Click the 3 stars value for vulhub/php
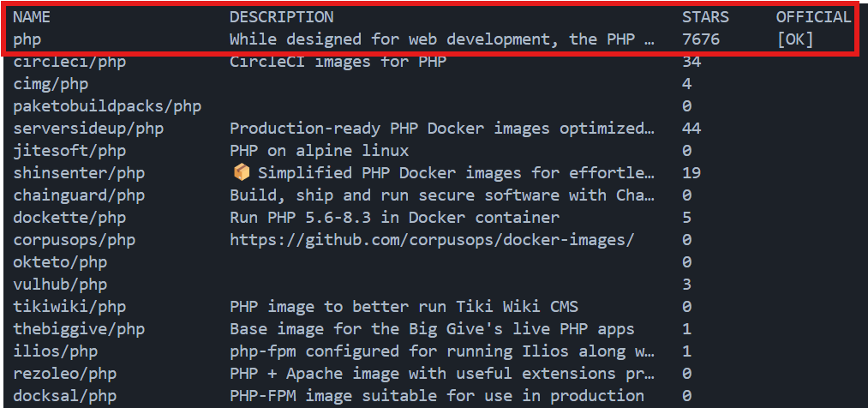Screen dimensions: 868x408 (x=687, y=284)
